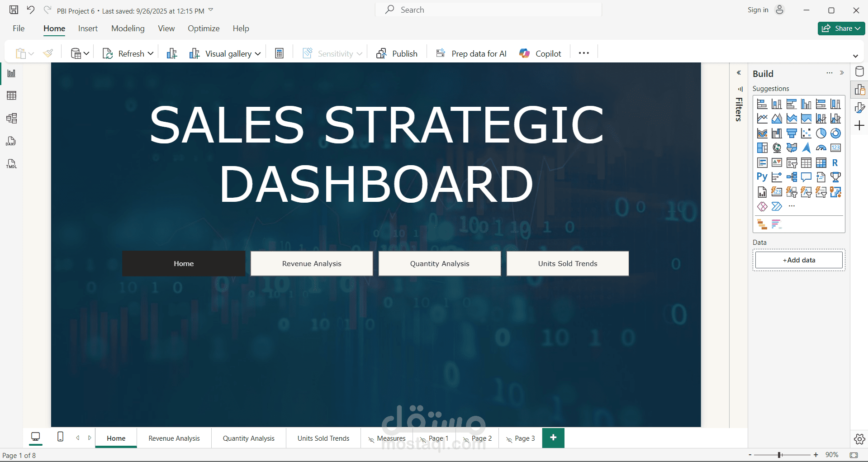Screen dimensions: 868x462
Task: Add a Donut chart visual
Action: [x=835, y=133]
